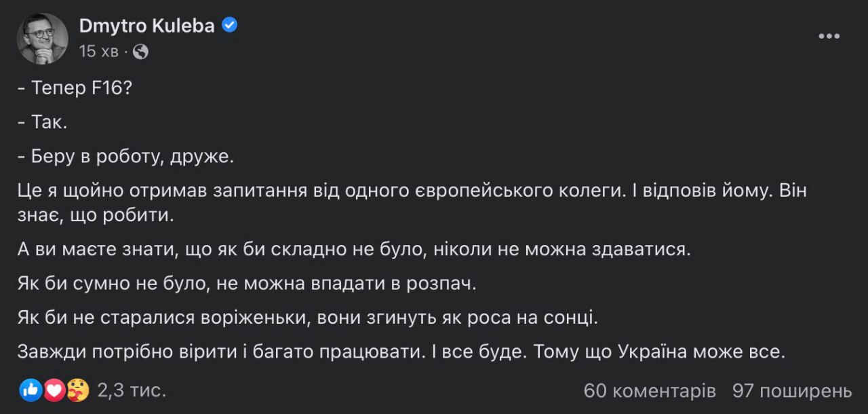Click the line ending "впадати в розпач"
This screenshot has height=414, width=868.
click(x=248, y=283)
